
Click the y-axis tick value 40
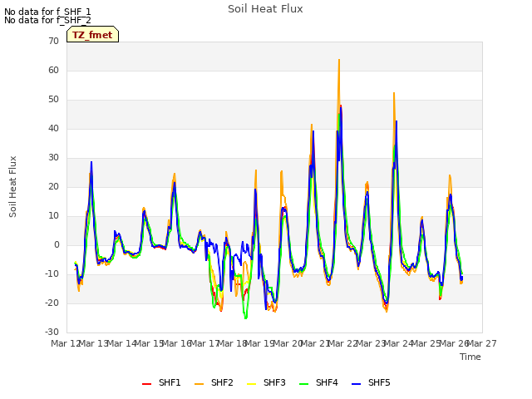tap(53, 129)
